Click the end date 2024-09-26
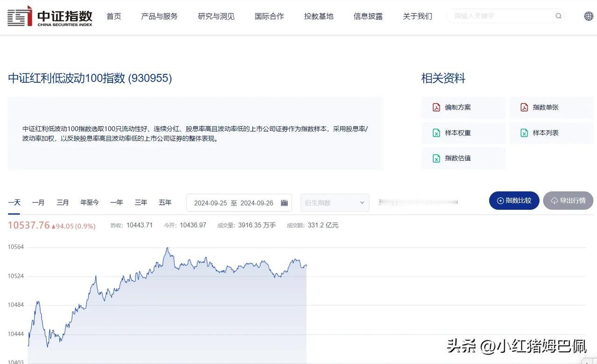 [257, 203]
